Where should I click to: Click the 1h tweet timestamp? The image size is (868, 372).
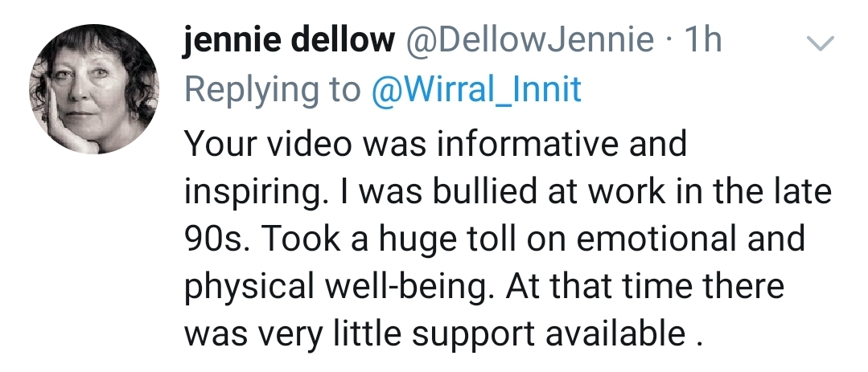(x=701, y=41)
